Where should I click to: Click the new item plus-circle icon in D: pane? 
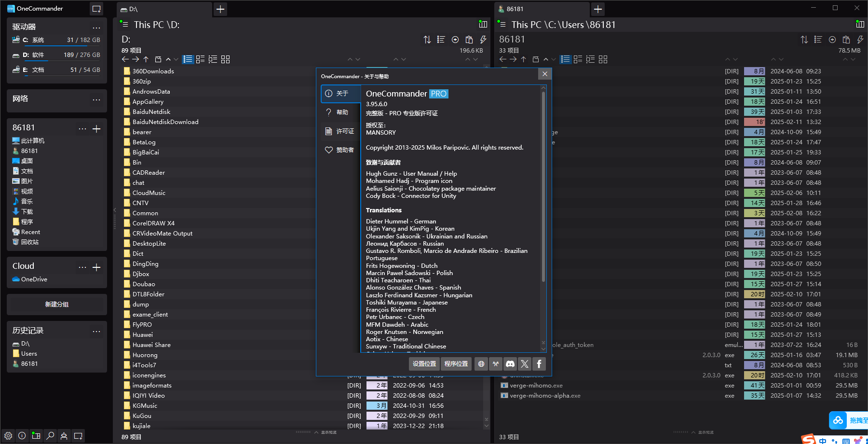coord(455,40)
